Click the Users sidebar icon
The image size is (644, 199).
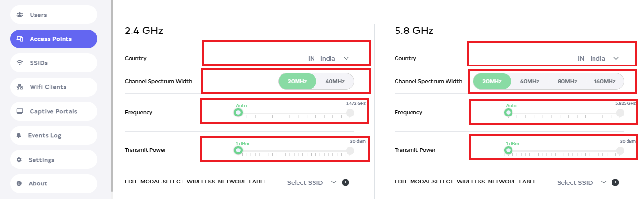point(20,15)
